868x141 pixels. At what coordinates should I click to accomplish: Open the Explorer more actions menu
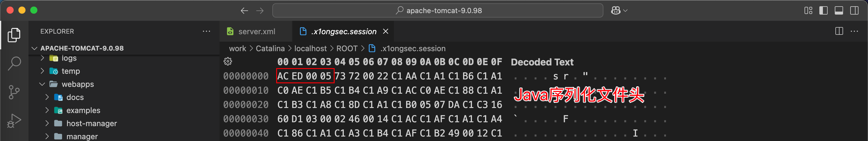pyautogui.click(x=206, y=31)
